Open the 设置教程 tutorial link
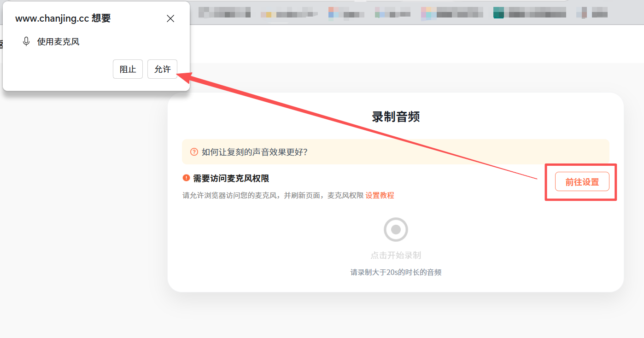Screen dimensions: 644x338 (x=380, y=195)
